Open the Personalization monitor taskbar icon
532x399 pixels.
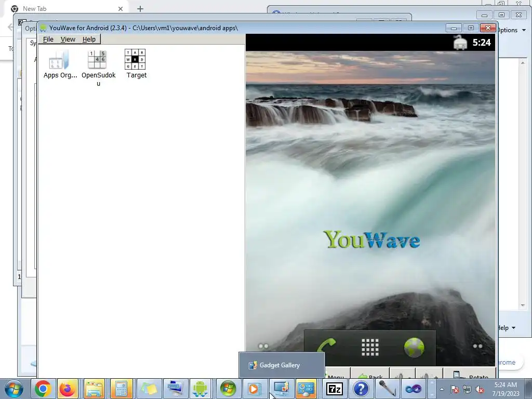[281, 389]
